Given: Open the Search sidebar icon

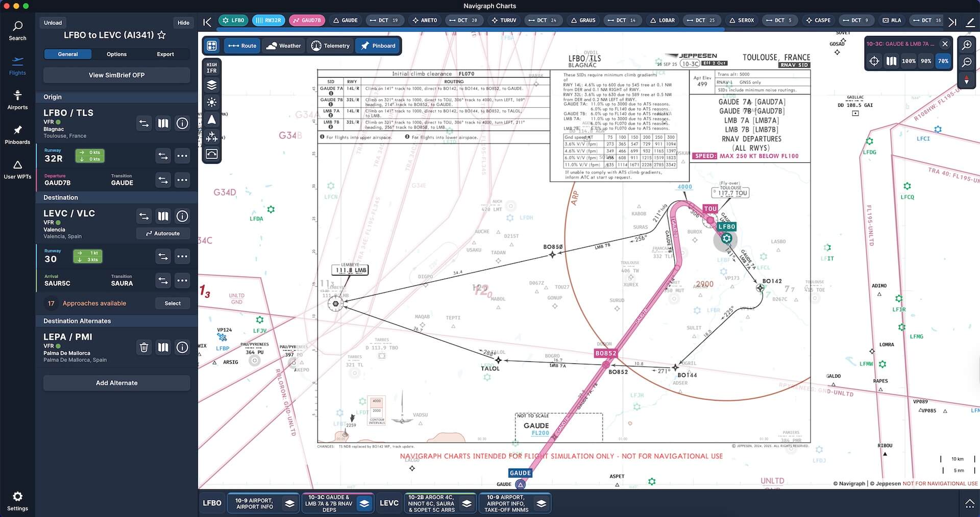Looking at the screenshot, I should point(17,31).
